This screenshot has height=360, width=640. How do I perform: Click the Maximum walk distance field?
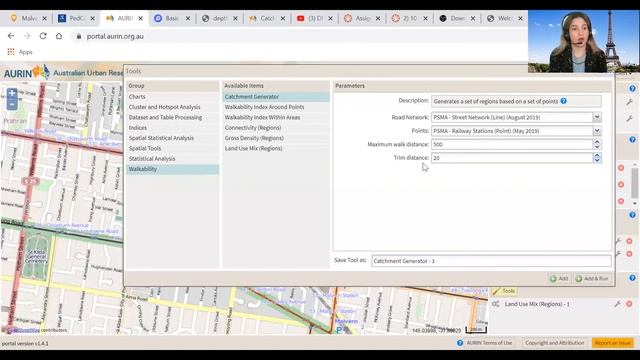pyautogui.click(x=511, y=144)
